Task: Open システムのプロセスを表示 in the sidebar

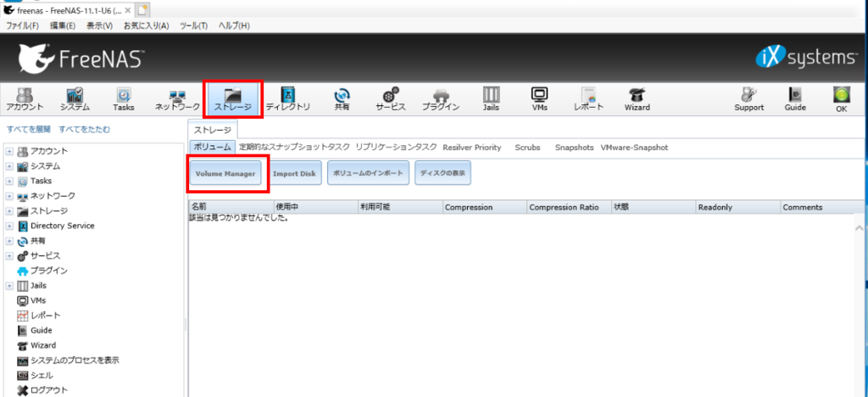Action: 68,361
